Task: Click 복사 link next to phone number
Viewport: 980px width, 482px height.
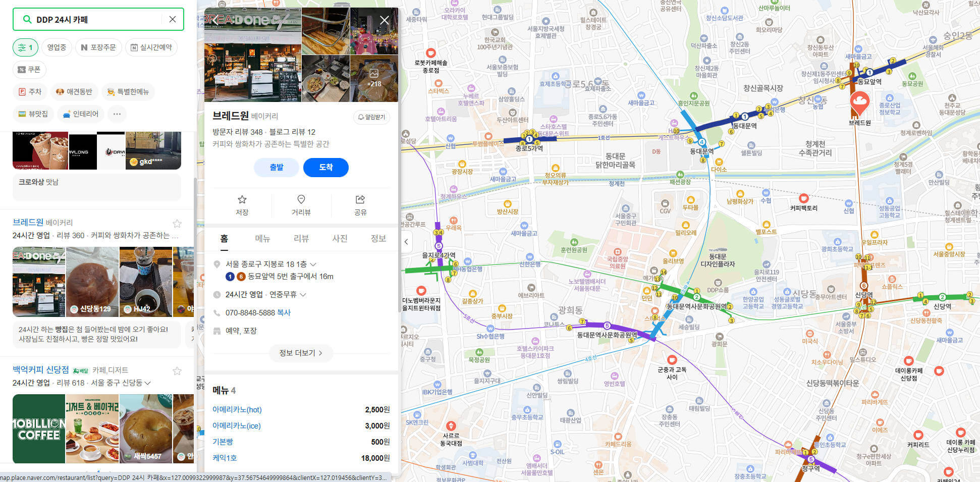Action: coord(284,313)
